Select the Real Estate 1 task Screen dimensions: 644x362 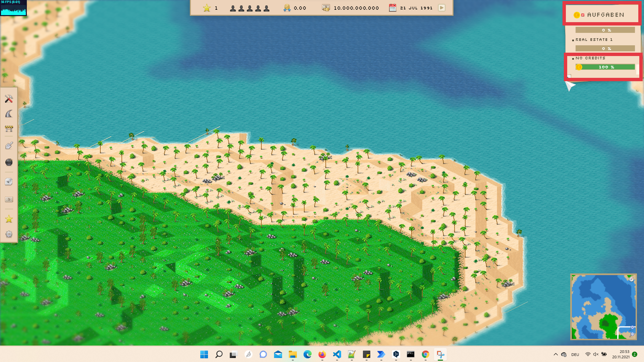tap(594, 40)
